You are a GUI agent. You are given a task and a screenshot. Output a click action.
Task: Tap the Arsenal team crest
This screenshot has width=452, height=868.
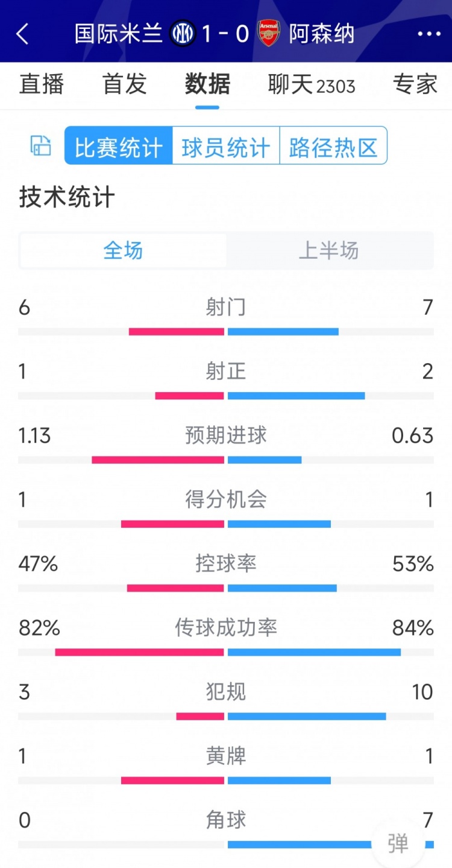pyautogui.click(x=269, y=33)
